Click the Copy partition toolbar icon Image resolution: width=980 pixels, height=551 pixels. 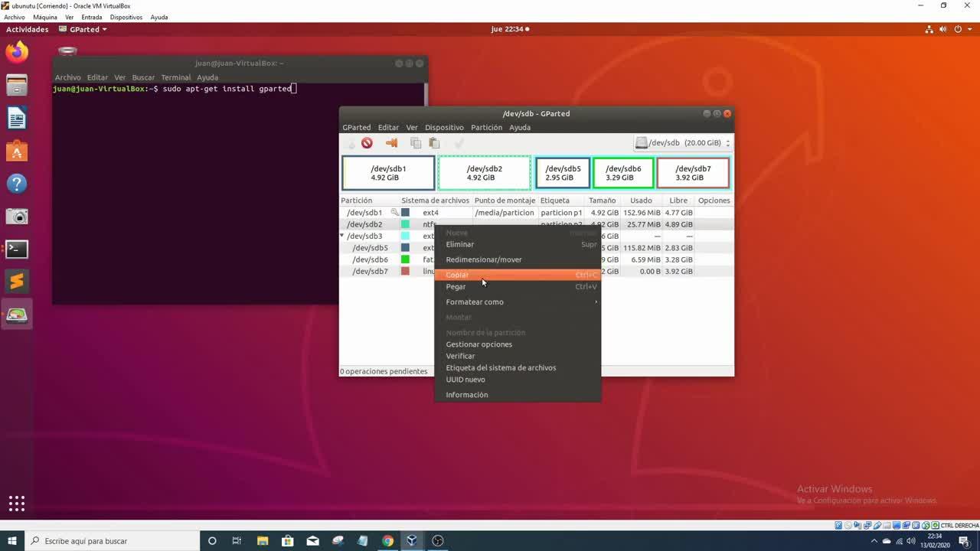point(416,143)
